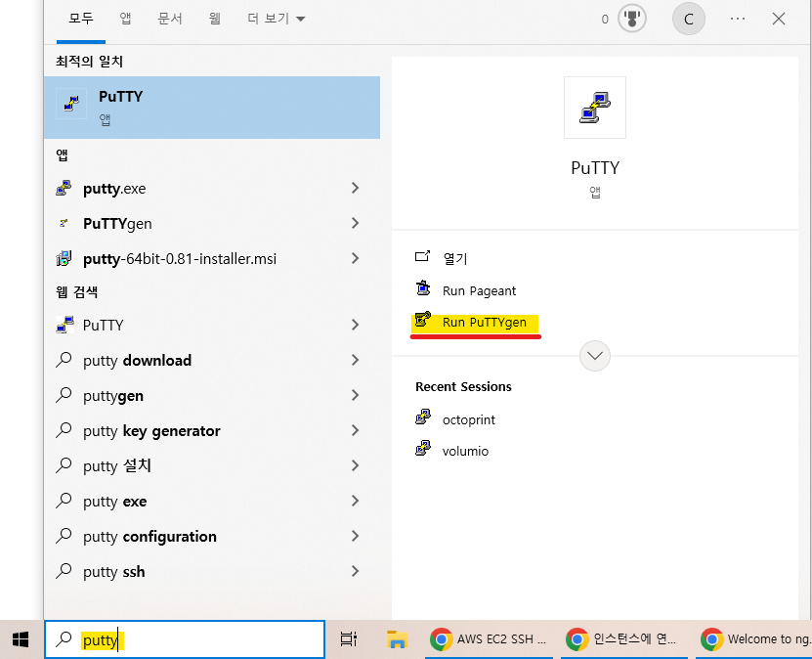Select putty key generator suggestion text
This screenshot has height=659, width=812.
pyautogui.click(x=151, y=430)
